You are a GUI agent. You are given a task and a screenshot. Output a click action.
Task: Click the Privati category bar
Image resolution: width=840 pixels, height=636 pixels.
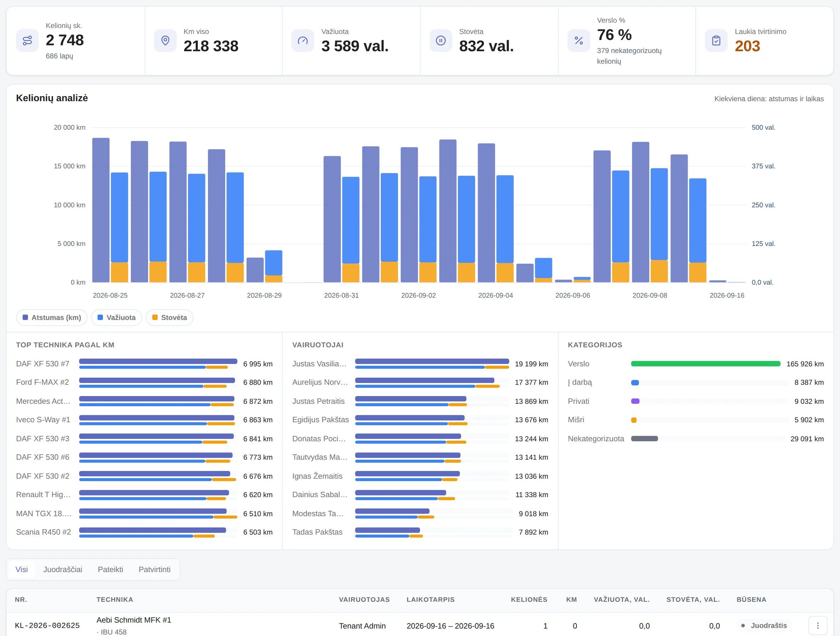(x=635, y=401)
